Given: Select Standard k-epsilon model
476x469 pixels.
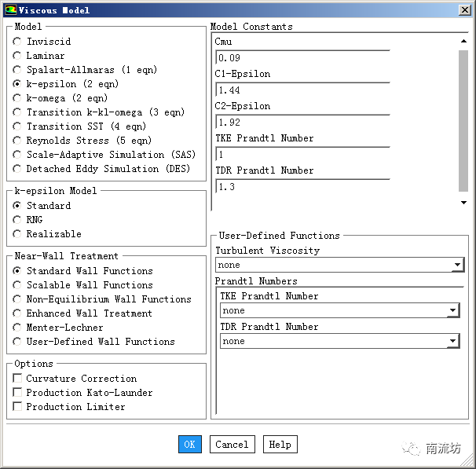Looking at the screenshot, I should [x=17, y=206].
